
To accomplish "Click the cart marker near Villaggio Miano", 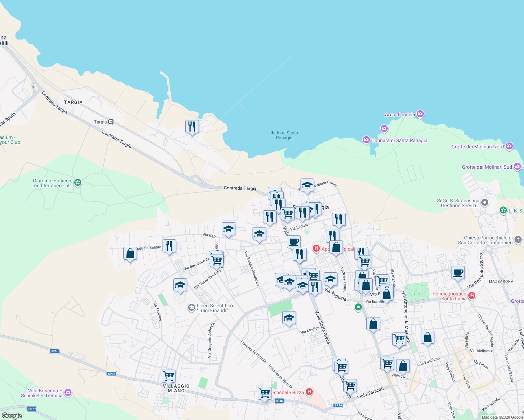I will [168, 376].
